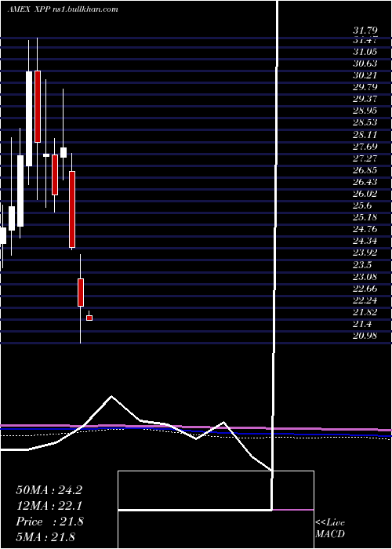Click the 28.53 price axis label
The height and width of the screenshot is (549, 392).
pyautogui.click(x=365, y=122)
